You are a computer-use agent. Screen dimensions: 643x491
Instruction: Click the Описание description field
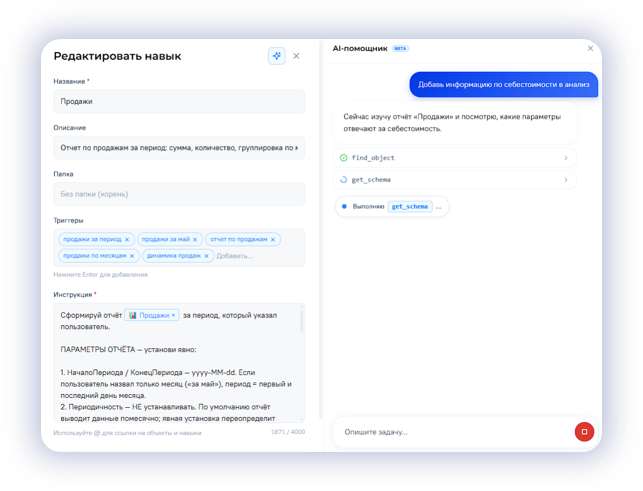coord(179,148)
